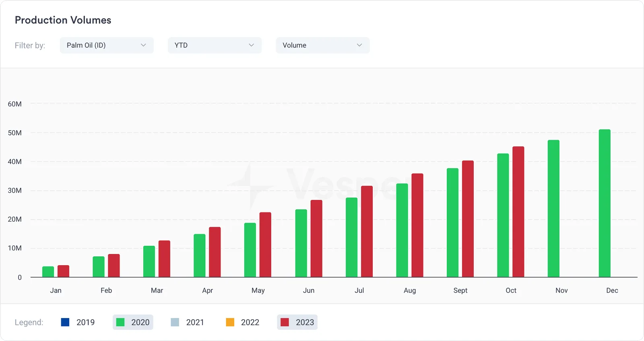Click the red July 2023 bar
This screenshot has width=644, height=341.
point(367,231)
